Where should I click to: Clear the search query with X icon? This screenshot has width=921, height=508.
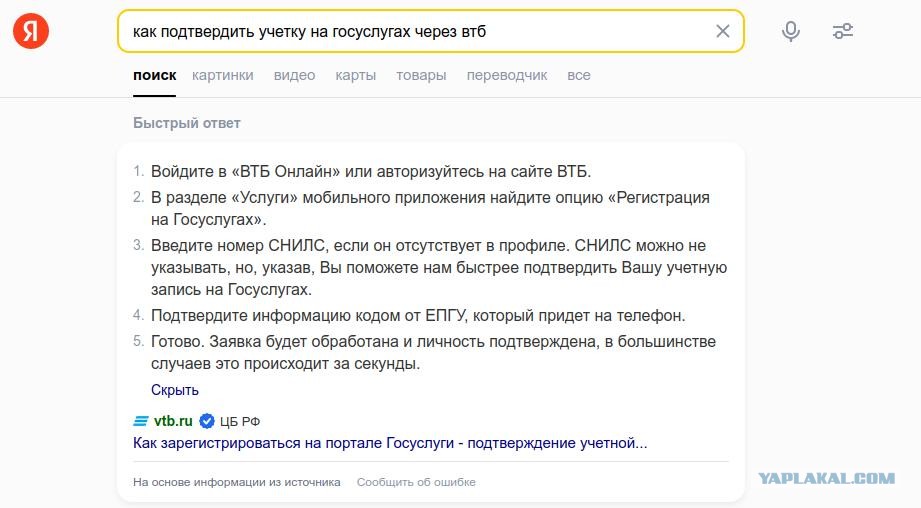pyautogui.click(x=722, y=31)
